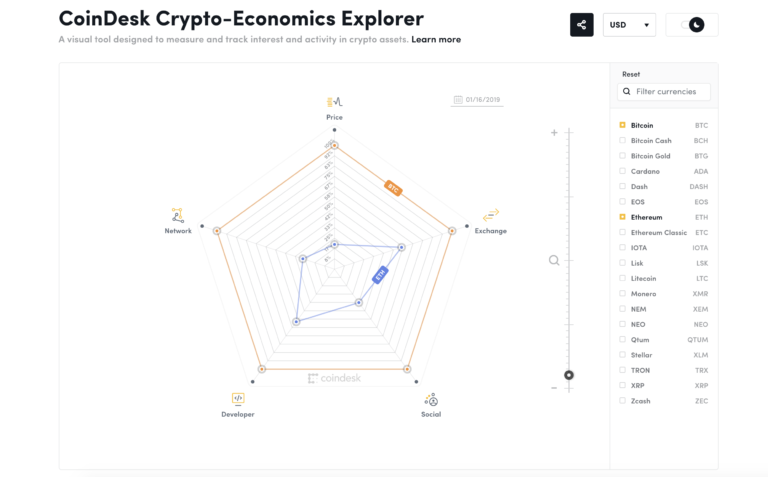This screenshot has width=768, height=477.
Task: Select the orange BTC chart tag
Action: click(x=393, y=187)
